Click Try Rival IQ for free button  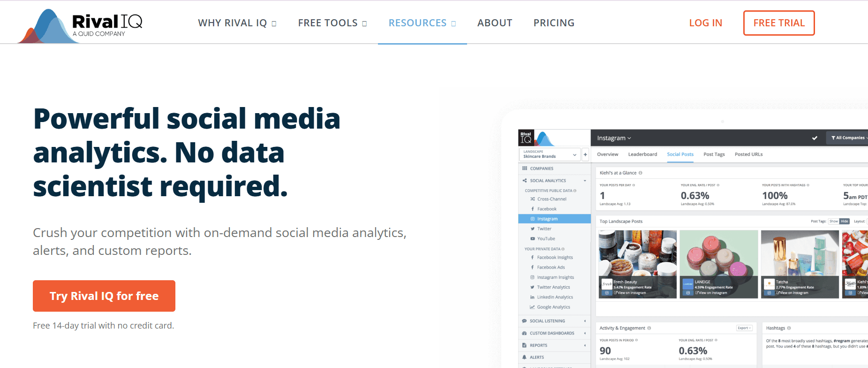[x=104, y=296]
